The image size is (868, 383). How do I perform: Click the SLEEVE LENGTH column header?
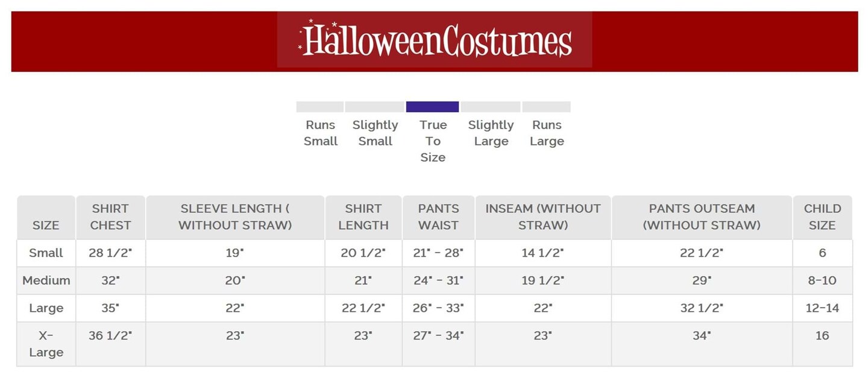tap(235, 217)
